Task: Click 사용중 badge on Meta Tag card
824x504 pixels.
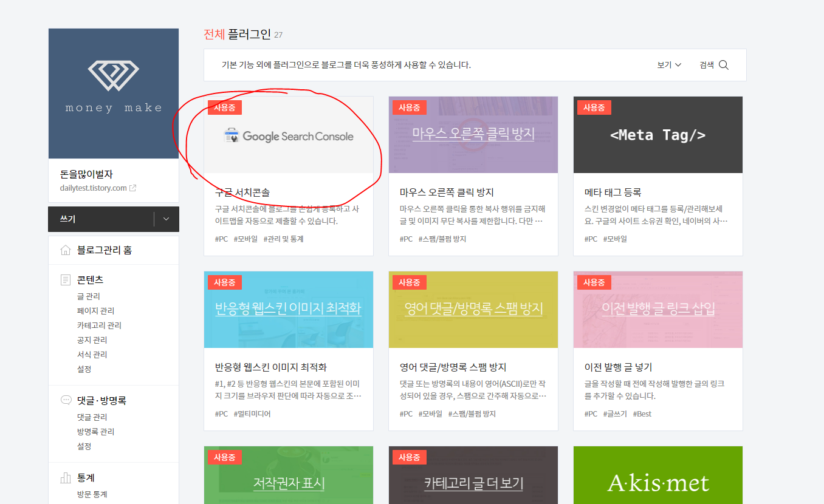Action: click(x=594, y=107)
